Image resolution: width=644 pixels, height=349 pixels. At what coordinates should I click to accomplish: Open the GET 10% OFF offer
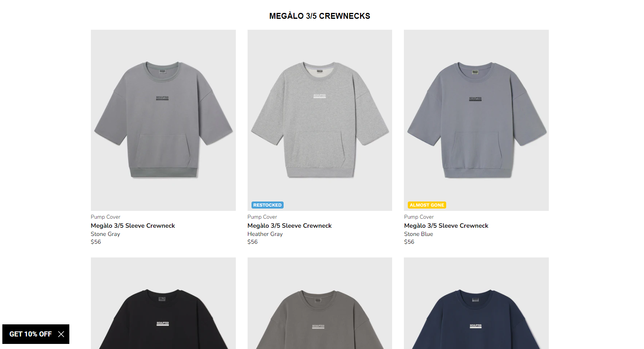pos(31,334)
